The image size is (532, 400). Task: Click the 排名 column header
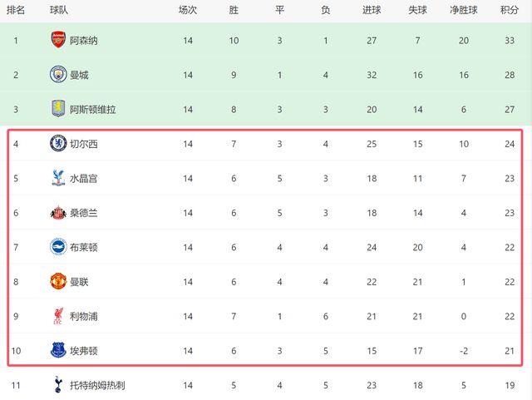[x=15, y=10]
